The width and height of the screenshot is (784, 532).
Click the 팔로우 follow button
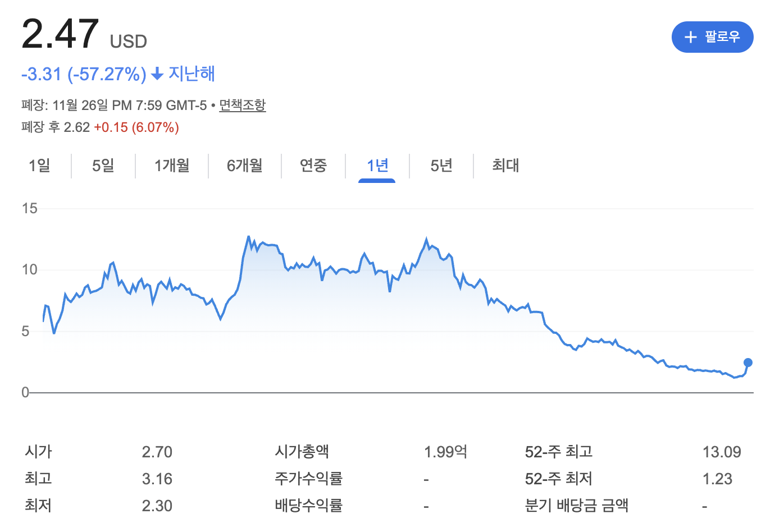tap(712, 37)
